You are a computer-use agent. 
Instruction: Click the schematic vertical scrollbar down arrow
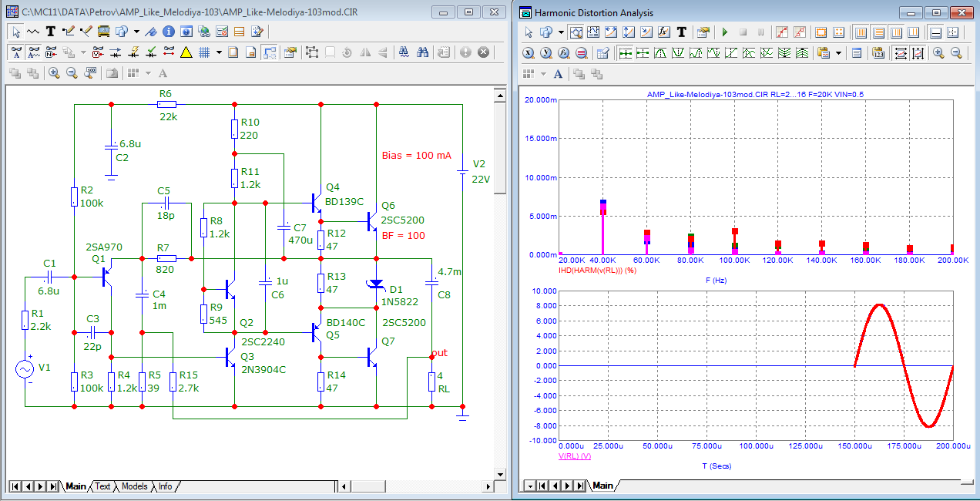point(499,473)
